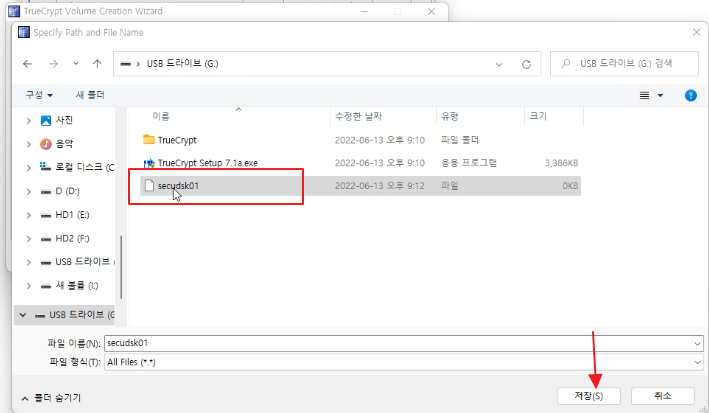709x413 pixels.
Task: Open the 구성 menu
Action: (39, 95)
